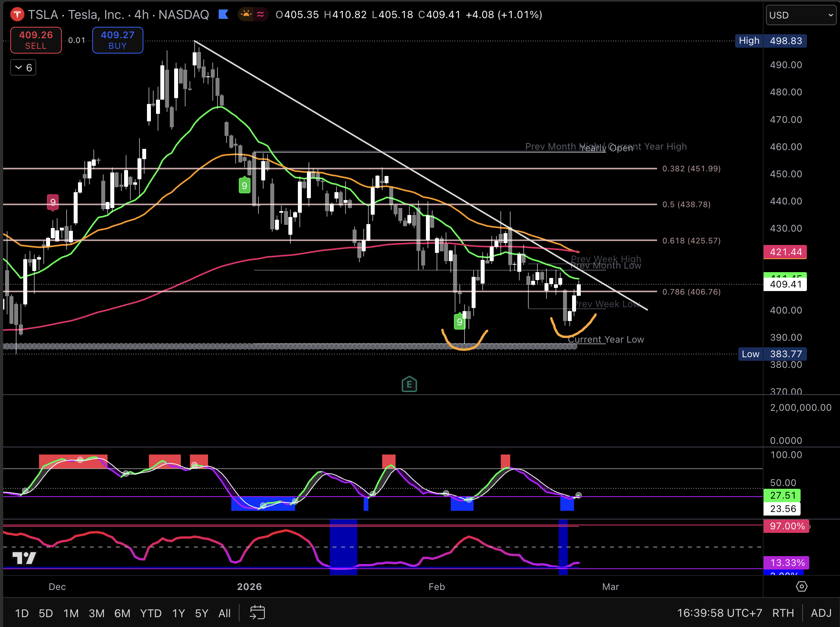The height and width of the screenshot is (627, 840).
Task: Click the blue flag icon beside NASDAQ
Action: (223, 15)
